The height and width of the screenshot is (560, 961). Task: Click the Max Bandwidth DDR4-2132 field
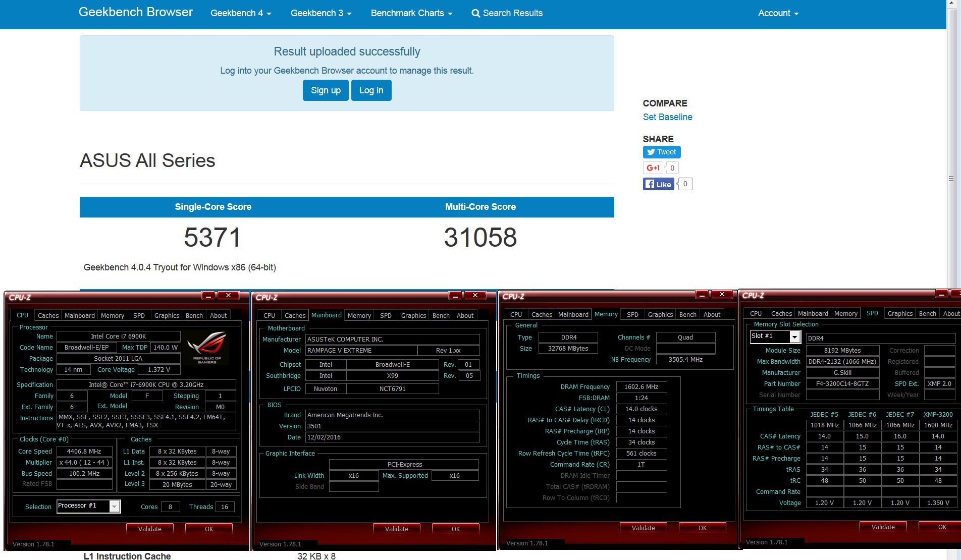pos(842,361)
